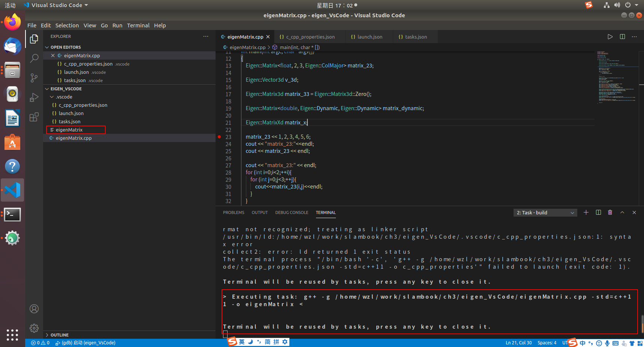Open Explorer views and more actions menu
This screenshot has height=347, width=644.
[206, 36]
